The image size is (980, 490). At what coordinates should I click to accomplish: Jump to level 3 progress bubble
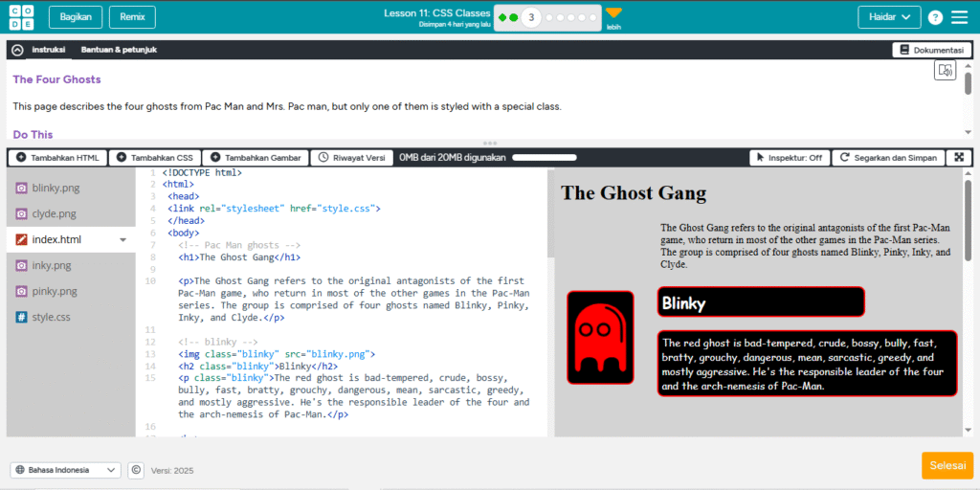point(531,17)
